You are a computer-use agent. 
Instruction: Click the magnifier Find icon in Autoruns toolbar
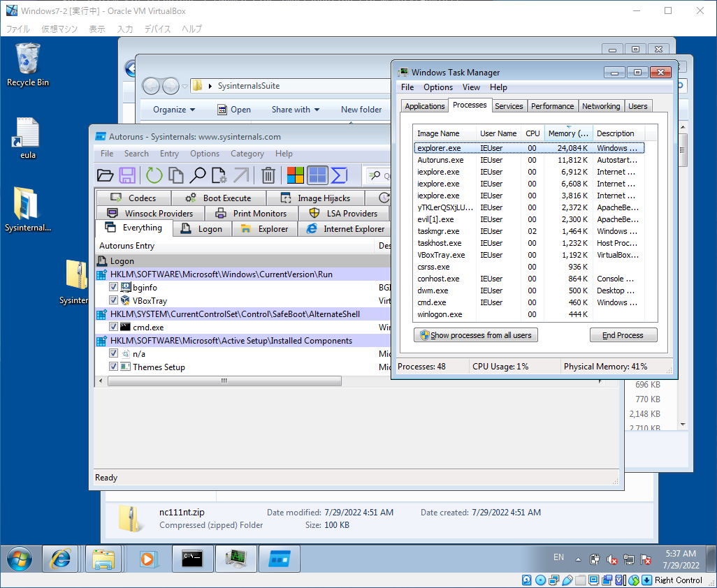(x=198, y=175)
